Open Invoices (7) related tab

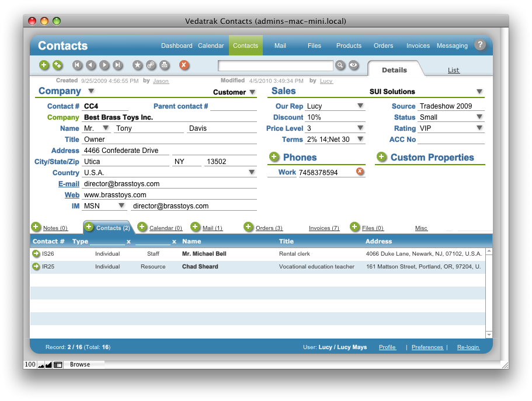[324, 228]
